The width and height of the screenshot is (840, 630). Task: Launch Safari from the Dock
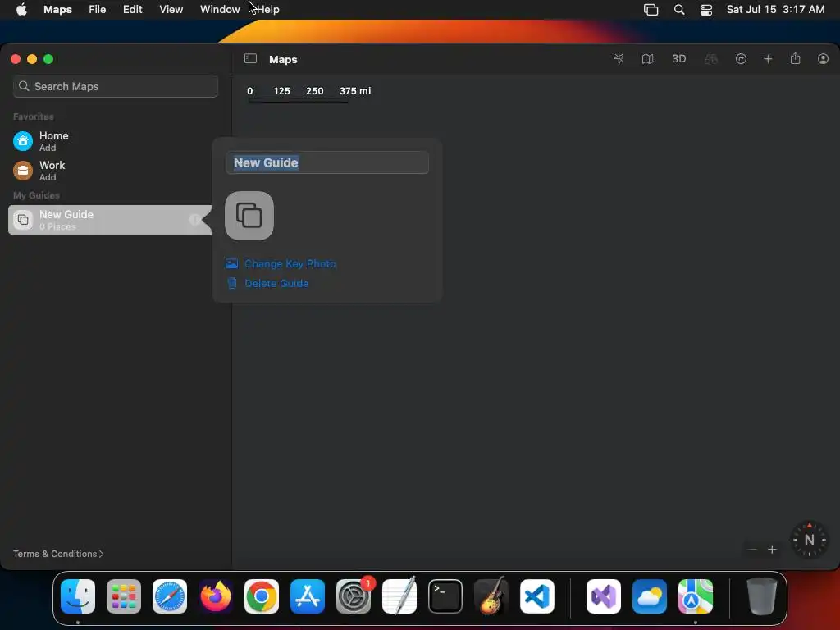tap(170, 596)
